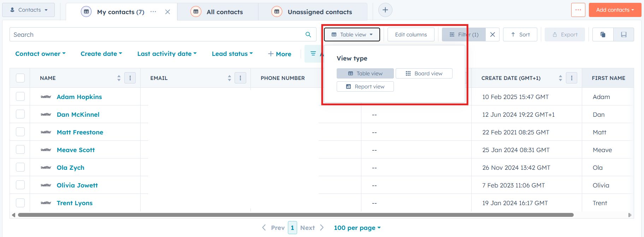Click the clone view icon
Viewport: 644px width, 237px height.
(603, 34)
